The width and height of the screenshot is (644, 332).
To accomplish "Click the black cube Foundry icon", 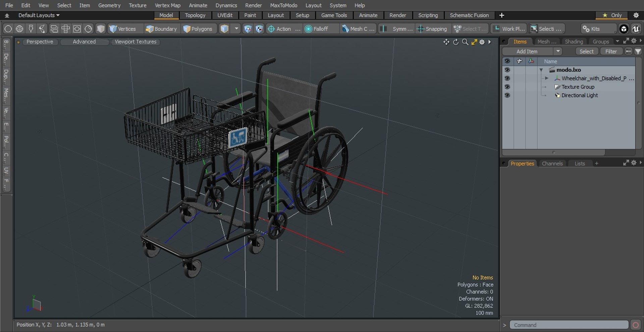I will pyautogui.click(x=624, y=29).
